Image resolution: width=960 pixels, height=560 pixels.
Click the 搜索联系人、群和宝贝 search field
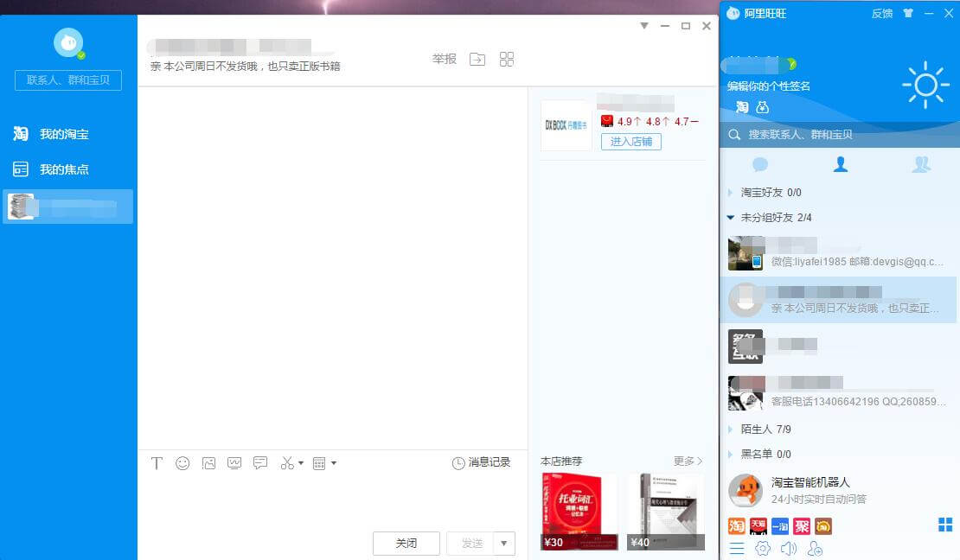[x=840, y=135]
